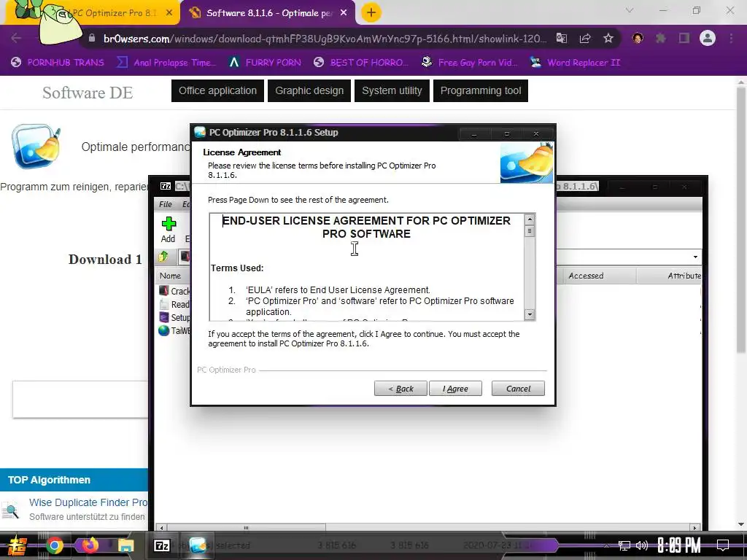Open the extensions puzzle icon
Screen dimensions: 747x560
661,38
